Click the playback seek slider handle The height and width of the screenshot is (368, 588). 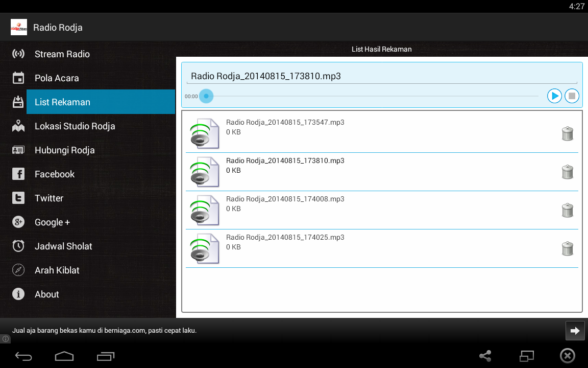click(x=206, y=96)
